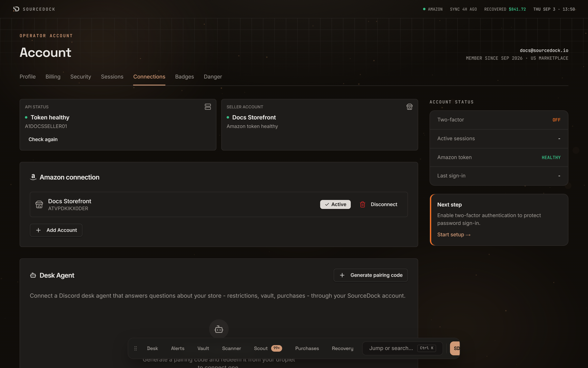Click the Docs Storefront seller account title
The image size is (588, 368).
coord(254,117)
